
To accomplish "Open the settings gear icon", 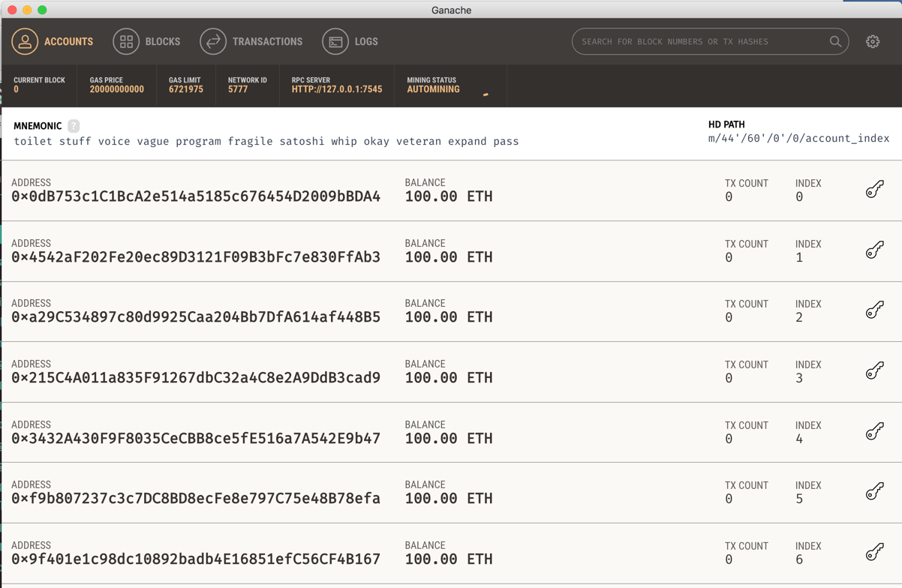I will (x=872, y=42).
